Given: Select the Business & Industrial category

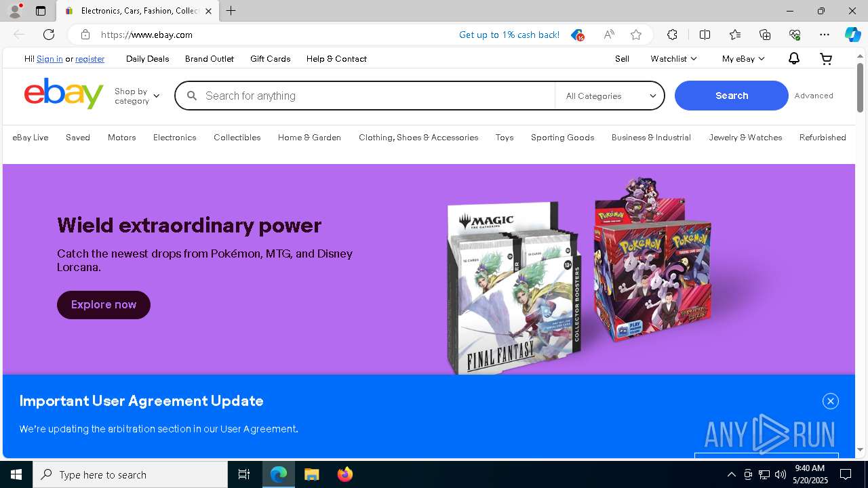Looking at the screenshot, I should [651, 138].
